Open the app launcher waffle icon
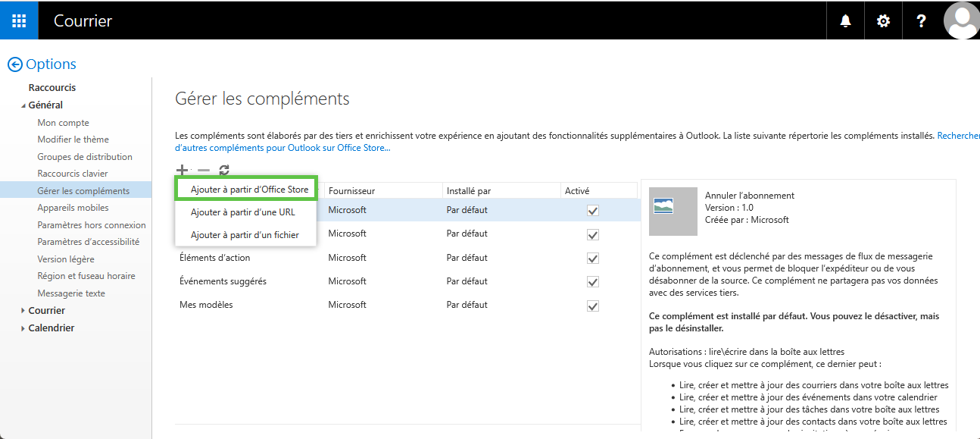 coord(19,20)
